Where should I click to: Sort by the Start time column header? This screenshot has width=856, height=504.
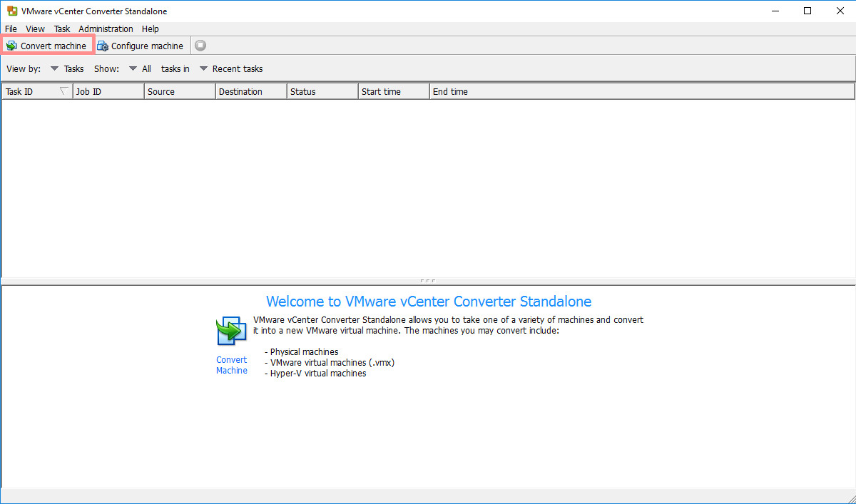click(394, 91)
